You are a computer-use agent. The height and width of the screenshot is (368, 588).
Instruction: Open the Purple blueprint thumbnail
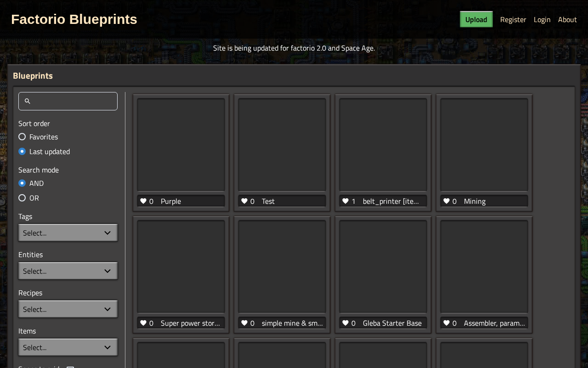pyautogui.click(x=181, y=145)
